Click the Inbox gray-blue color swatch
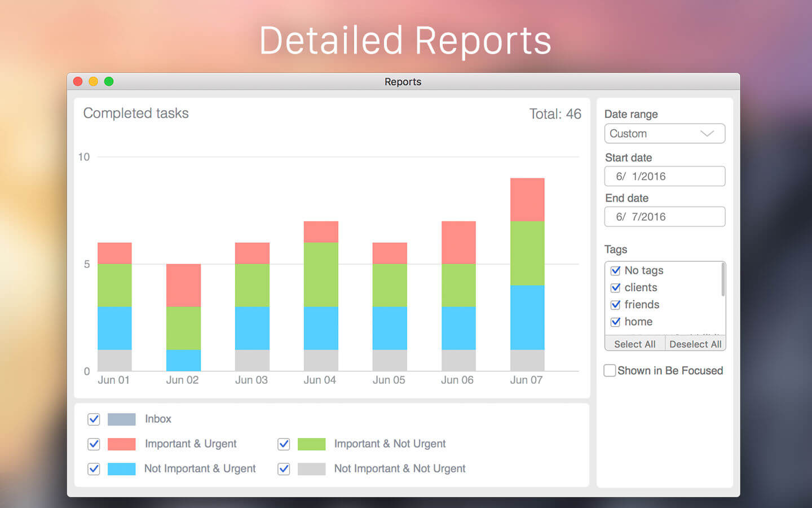Image resolution: width=812 pixels, height=508 pixels. pos(121,419)
